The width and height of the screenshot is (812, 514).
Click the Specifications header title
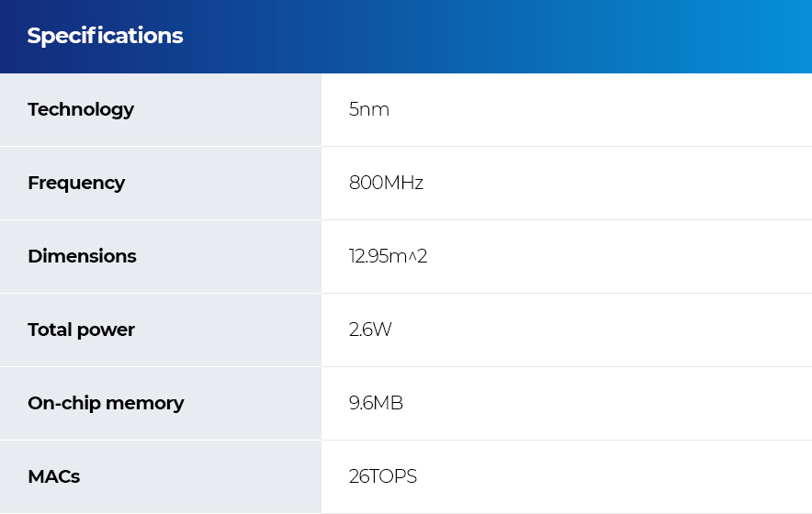[x=105, y=36]
